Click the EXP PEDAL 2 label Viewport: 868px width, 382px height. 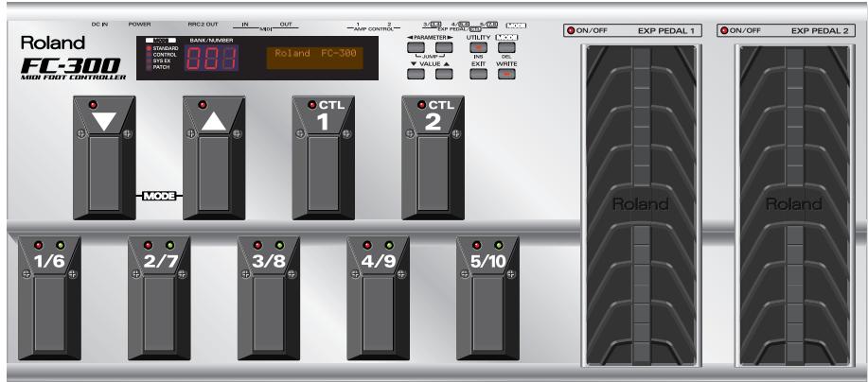click(x=820, y=31)
